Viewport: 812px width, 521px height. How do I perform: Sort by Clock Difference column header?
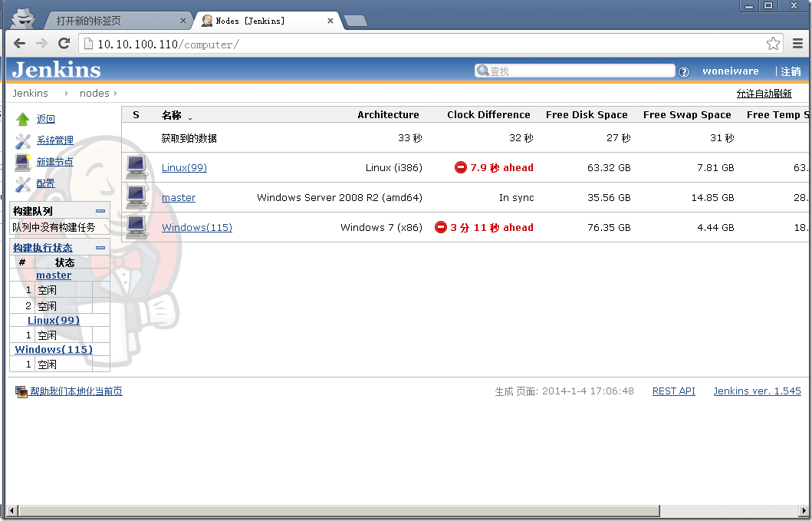click(x=488, y=115)
